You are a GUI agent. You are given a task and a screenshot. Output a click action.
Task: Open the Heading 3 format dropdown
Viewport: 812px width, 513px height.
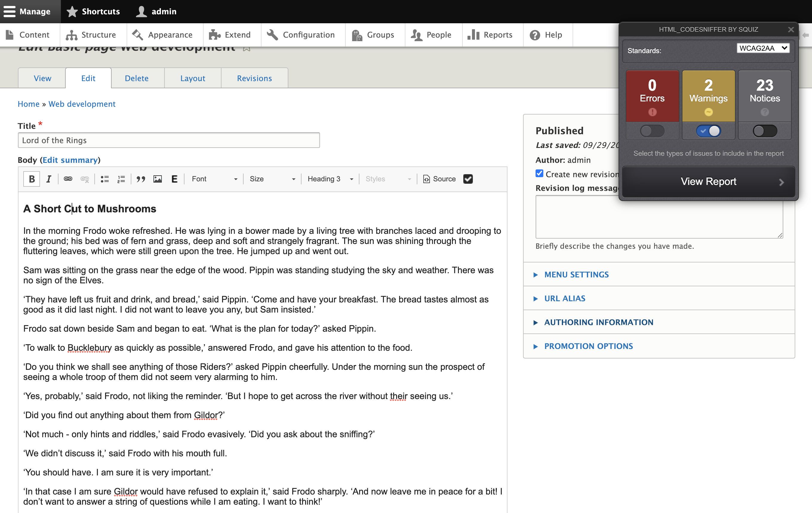pos(330,179)
